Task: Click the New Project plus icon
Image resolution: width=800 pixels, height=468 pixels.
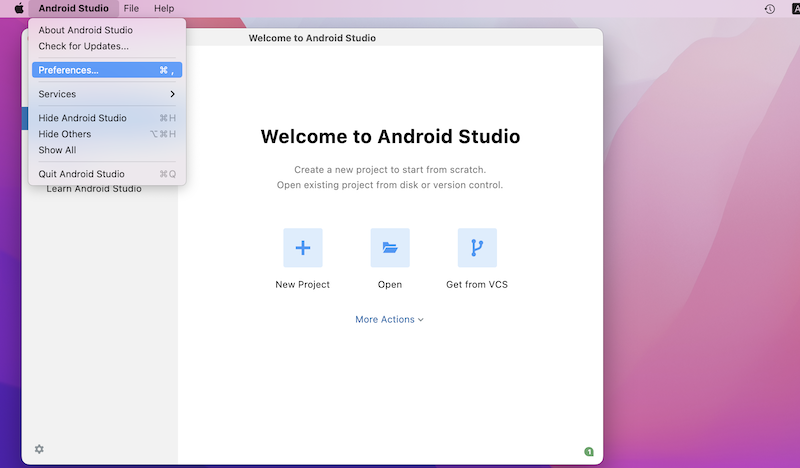Action: tap(302, 248)
